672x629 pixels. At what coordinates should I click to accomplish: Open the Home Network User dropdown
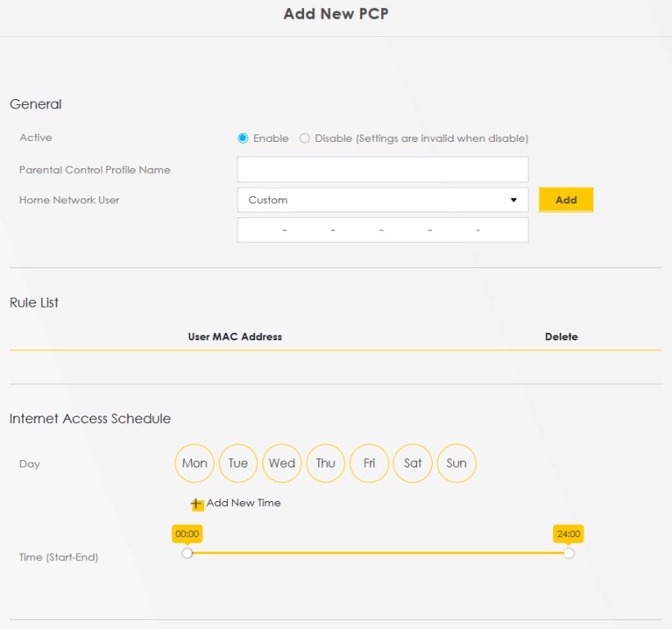point(383,200)
